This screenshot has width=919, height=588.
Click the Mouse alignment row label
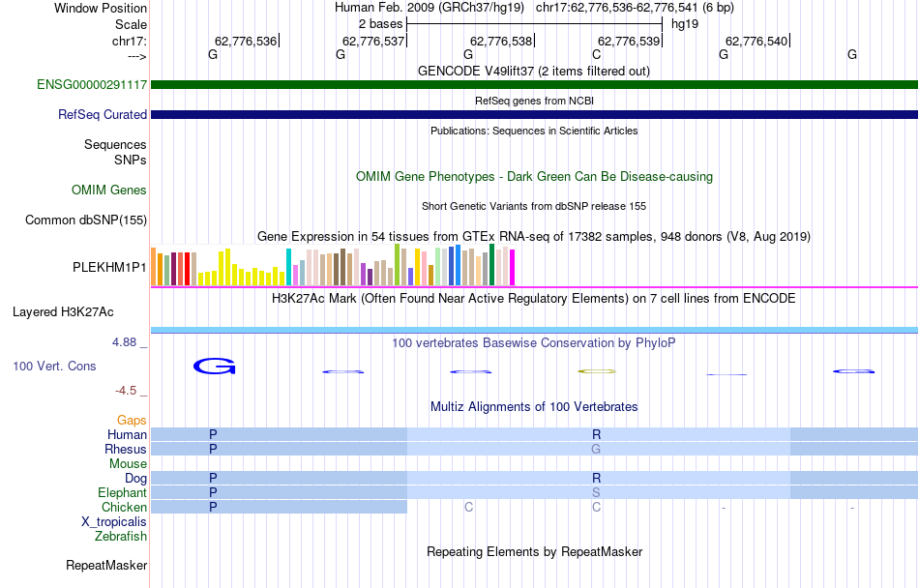pos(128,464)
